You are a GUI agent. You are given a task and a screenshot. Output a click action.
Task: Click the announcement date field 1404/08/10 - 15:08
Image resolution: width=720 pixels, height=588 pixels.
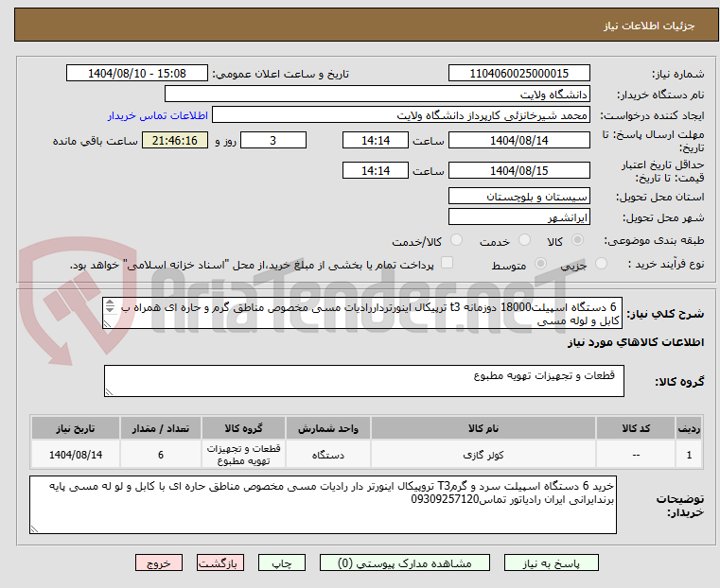[137, 74]
